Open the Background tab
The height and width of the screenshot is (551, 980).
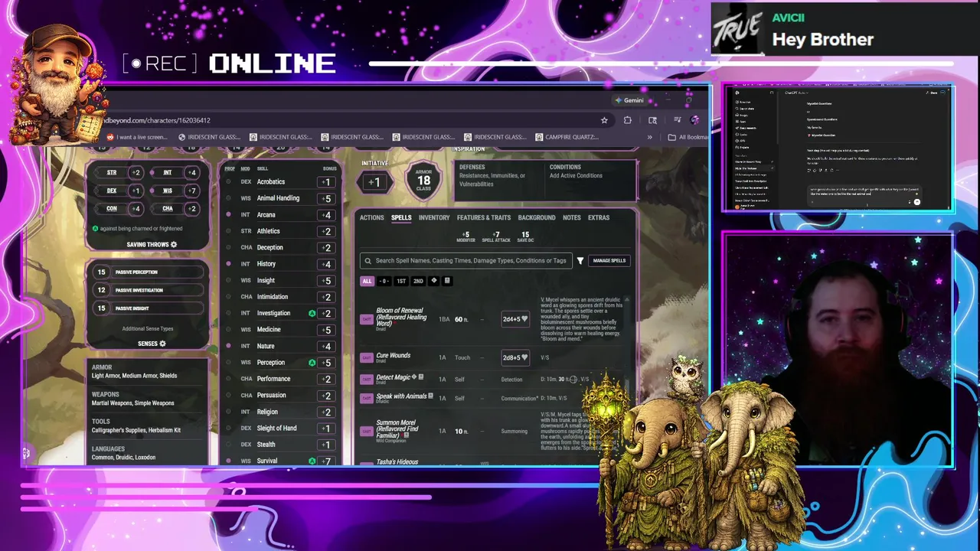(x=537, y=218)
